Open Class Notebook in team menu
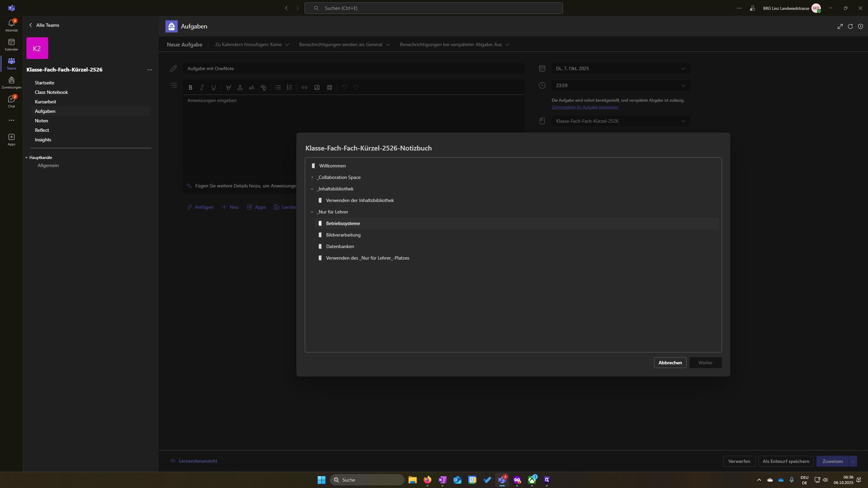 coord(51,92)
